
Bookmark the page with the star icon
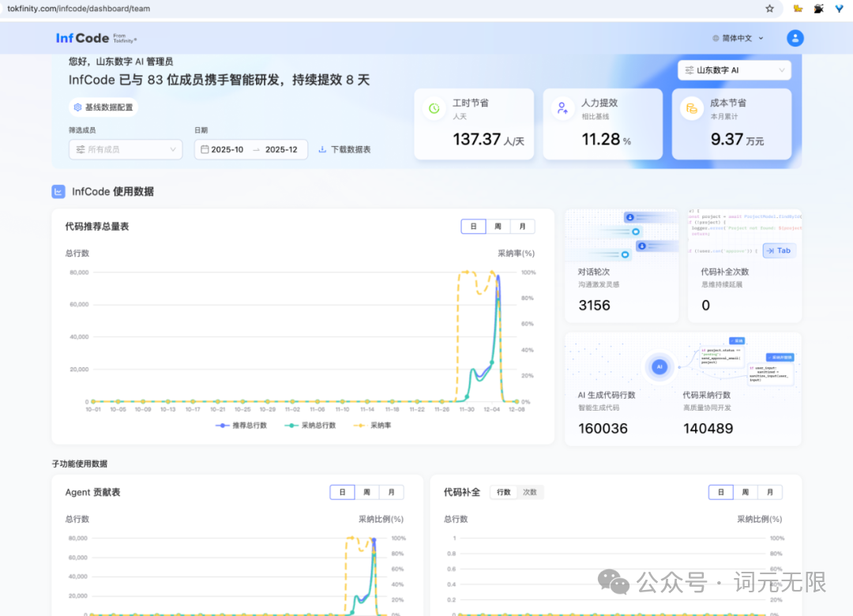pos(769,8)
